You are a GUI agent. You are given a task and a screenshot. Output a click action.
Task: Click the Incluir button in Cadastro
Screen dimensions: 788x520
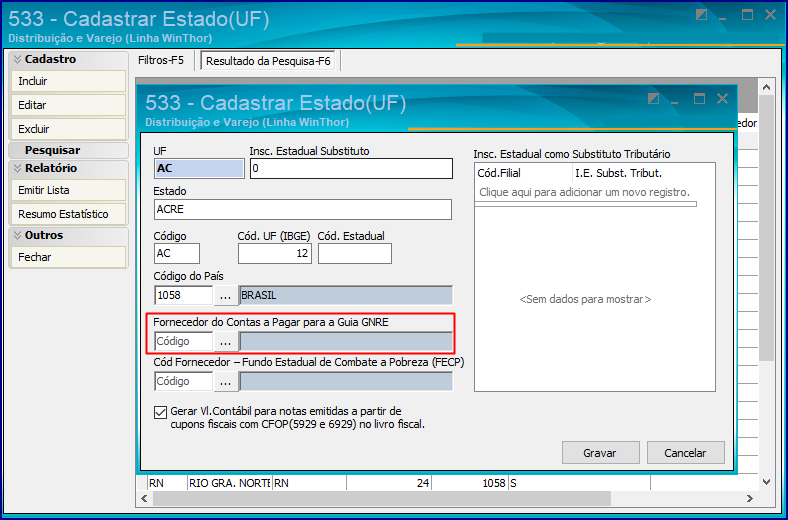pyautogui.click(x=68, y=81)
